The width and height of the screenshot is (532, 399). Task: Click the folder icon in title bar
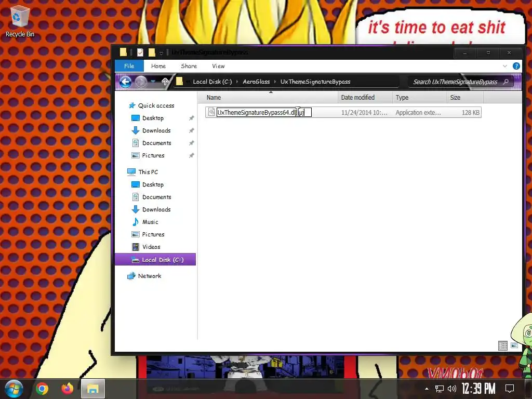123,52
